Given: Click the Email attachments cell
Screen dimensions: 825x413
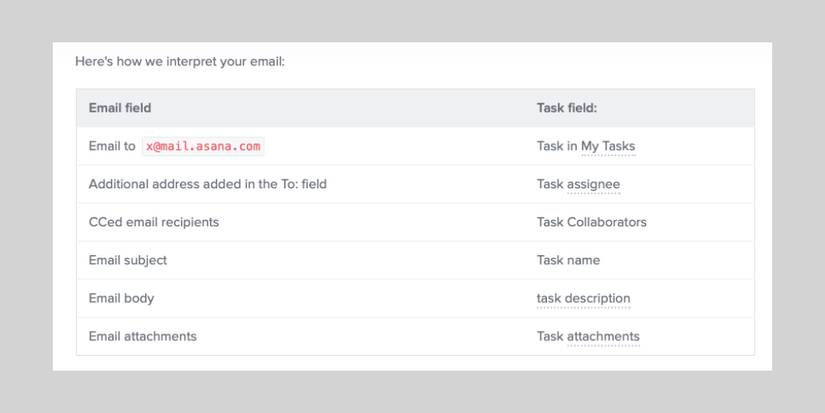Looking at the screenshot, I should 142,336.
